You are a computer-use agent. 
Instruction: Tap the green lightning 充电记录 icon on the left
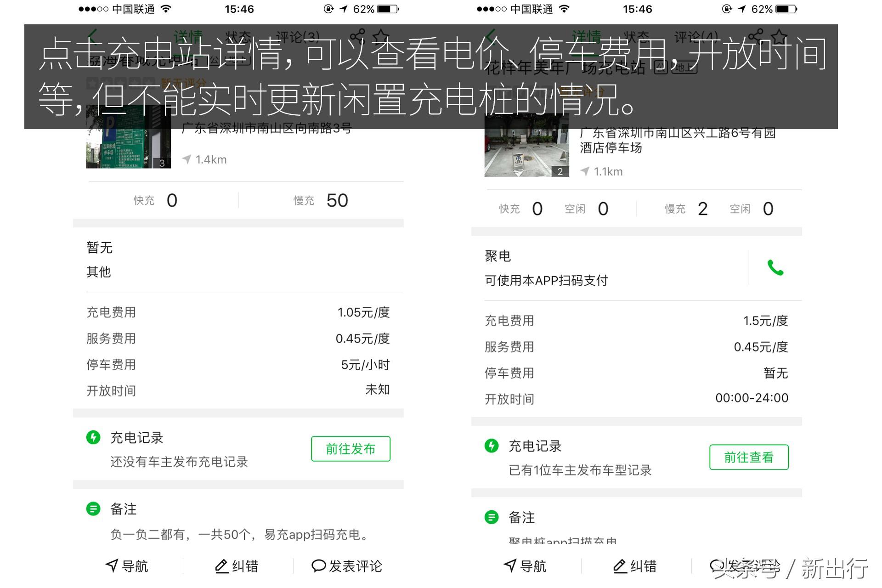coord(94,437)
